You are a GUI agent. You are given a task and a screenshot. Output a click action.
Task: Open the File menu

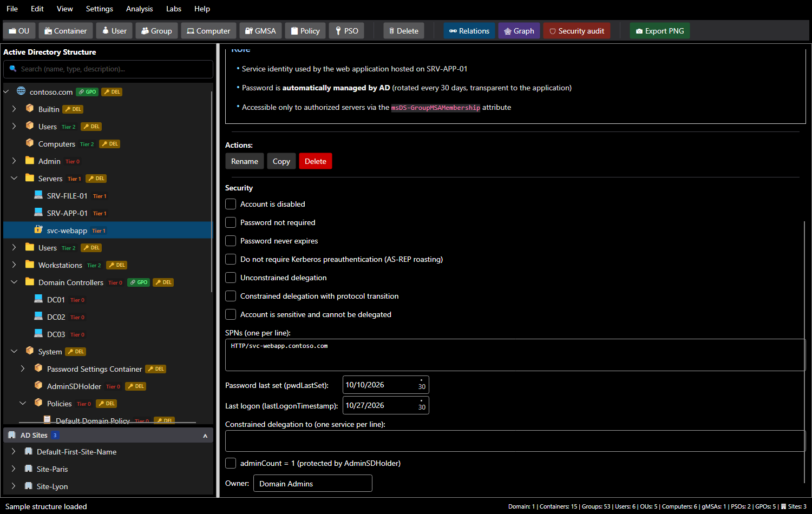pyautogui.click(x=12, y=9)
